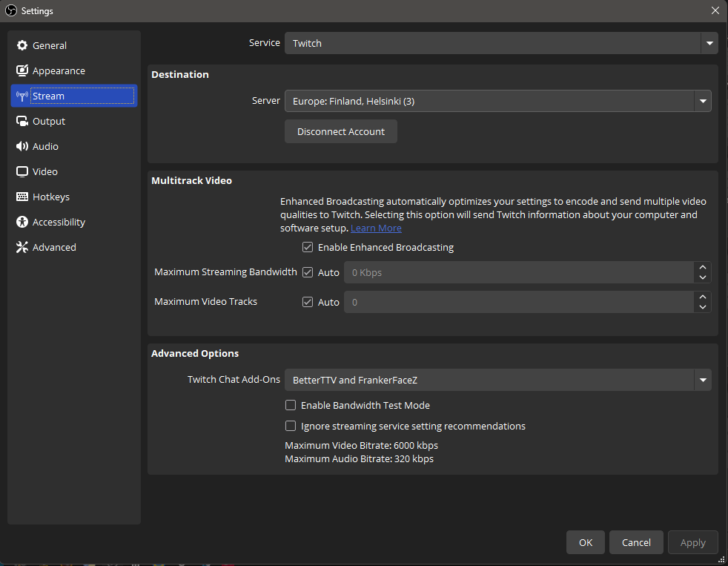
Task: Click the Maximum Video Tracks value field
Action: [519, 302]
